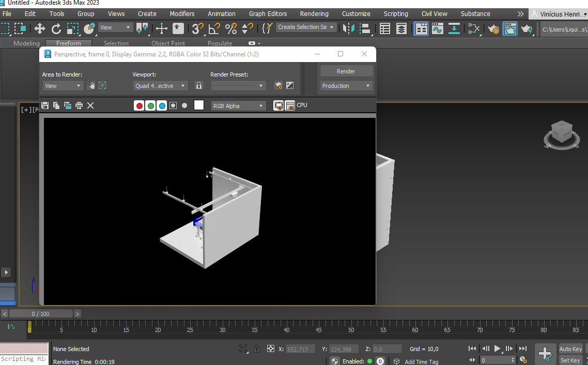Select the Rotate tool
This screenshot has width=588, height=365.
coord(56,28)
